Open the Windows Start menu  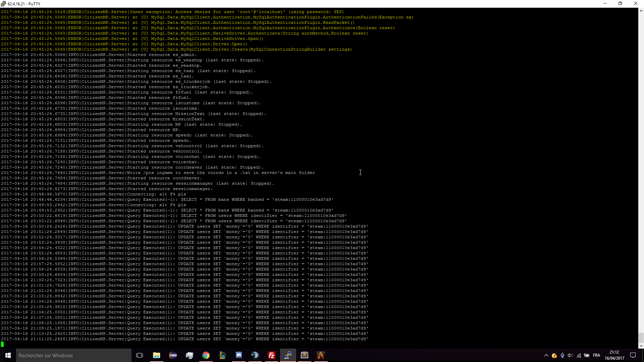pyautogui.click(x=8, y=355)
